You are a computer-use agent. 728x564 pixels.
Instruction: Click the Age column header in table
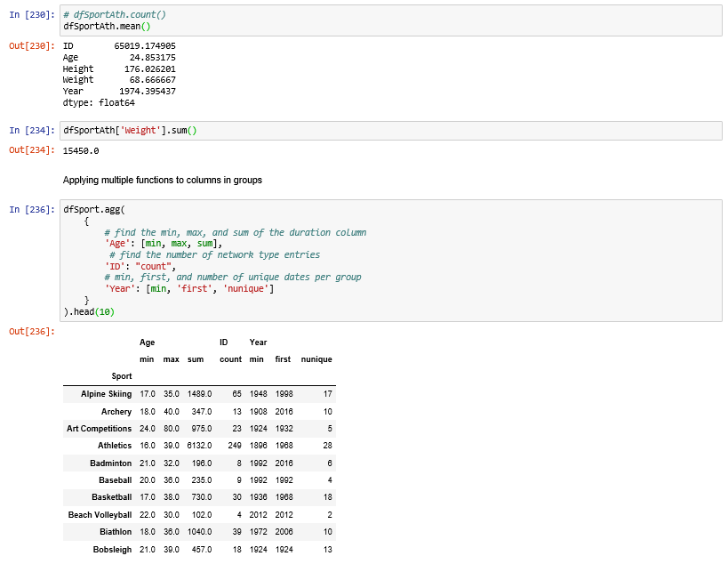147,342
